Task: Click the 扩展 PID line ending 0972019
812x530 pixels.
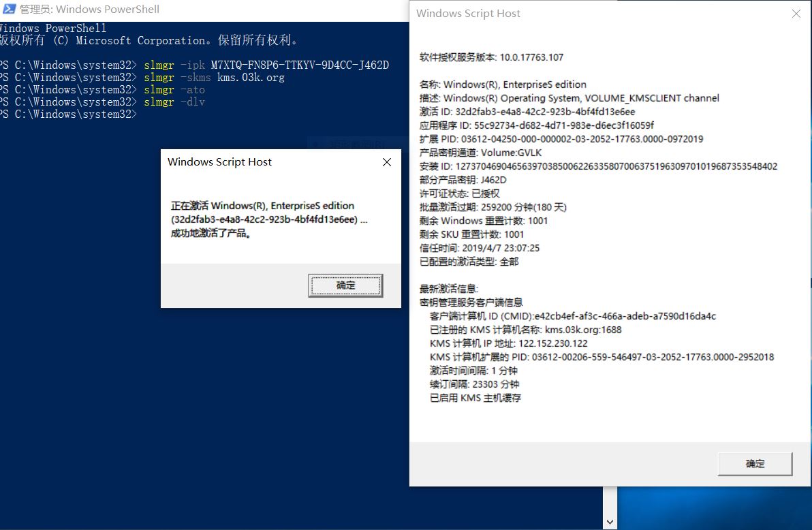Action: (x=561, y=139)
